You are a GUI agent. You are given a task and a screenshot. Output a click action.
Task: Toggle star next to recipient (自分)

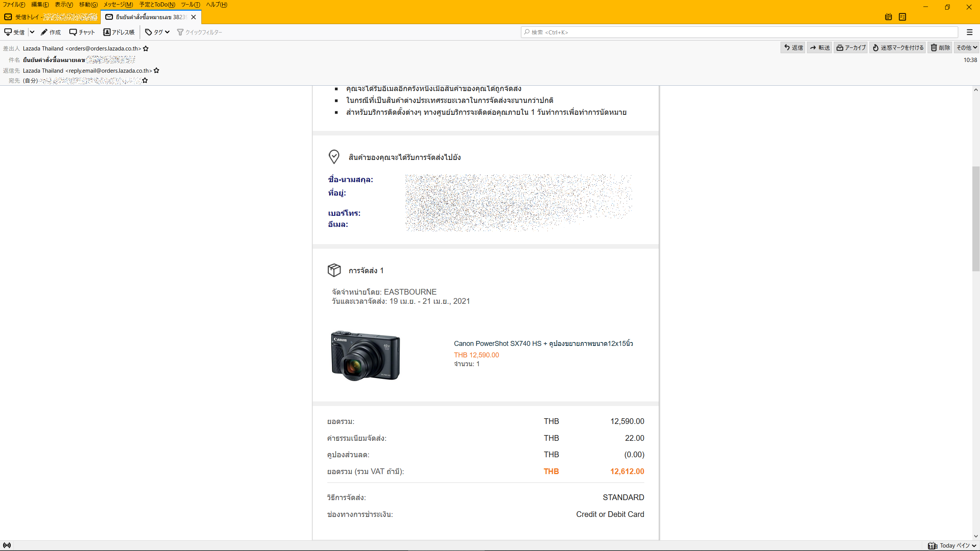pos(145,81)
